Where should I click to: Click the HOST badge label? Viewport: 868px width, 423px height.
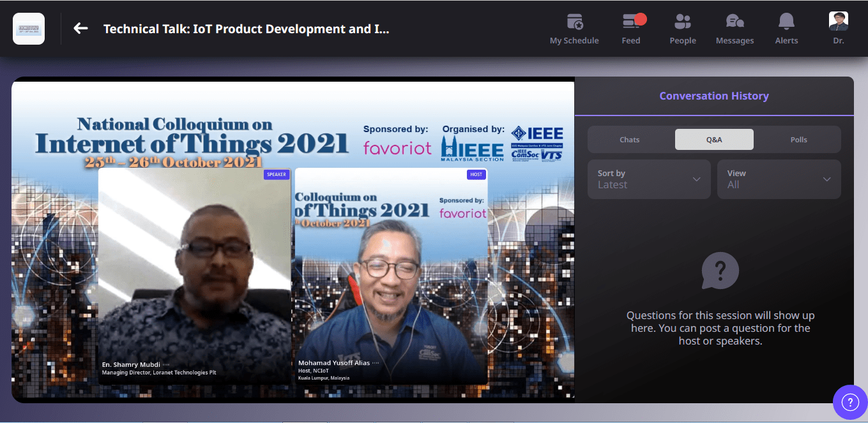(476, 174)
